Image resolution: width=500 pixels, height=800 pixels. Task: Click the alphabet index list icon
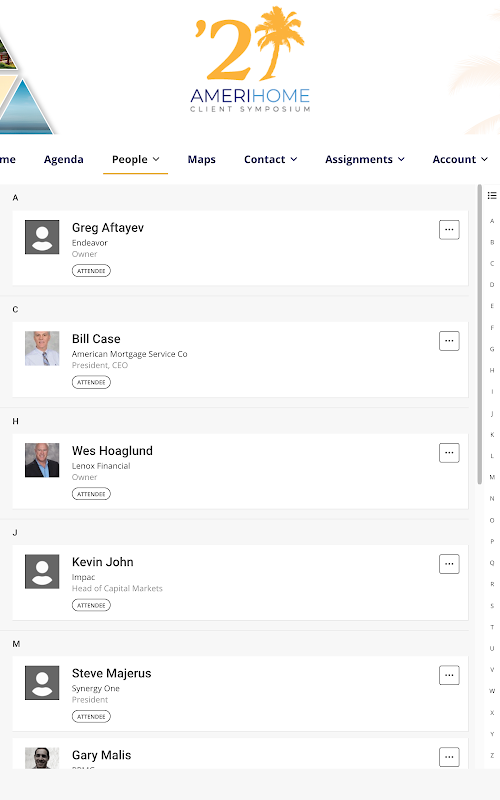[492, 195]
